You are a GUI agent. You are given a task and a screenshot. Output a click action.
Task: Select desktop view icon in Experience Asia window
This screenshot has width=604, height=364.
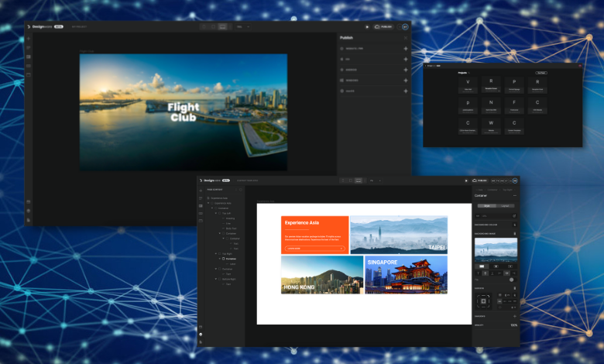point(359,180)
